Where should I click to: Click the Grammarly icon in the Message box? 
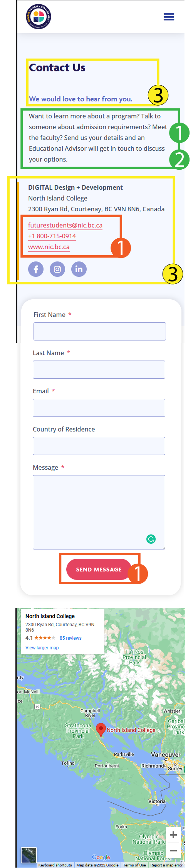[151, 539]
